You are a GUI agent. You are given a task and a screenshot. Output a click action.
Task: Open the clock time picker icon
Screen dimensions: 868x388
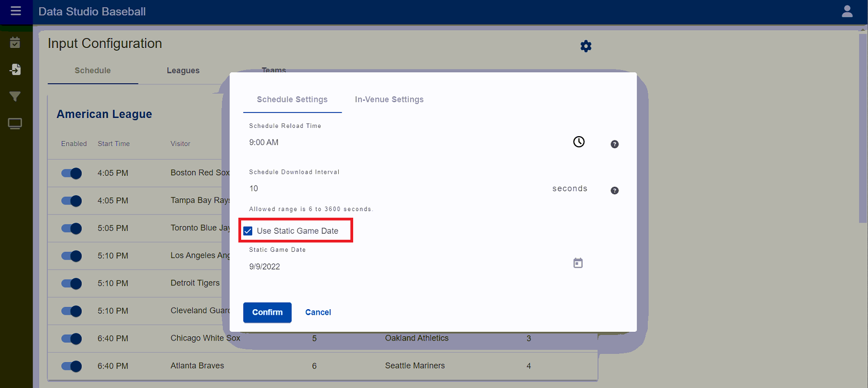pos(578,142)
